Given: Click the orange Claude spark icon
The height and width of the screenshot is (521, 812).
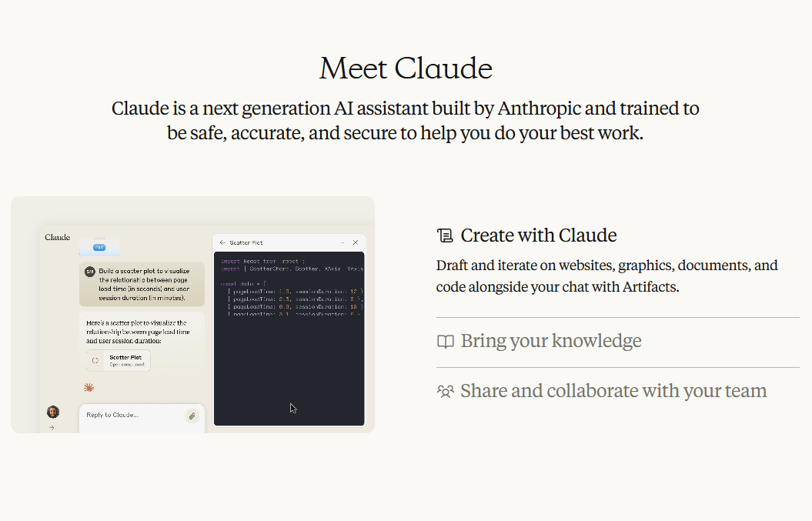Looking at the screenshot, I should point(89,387).
